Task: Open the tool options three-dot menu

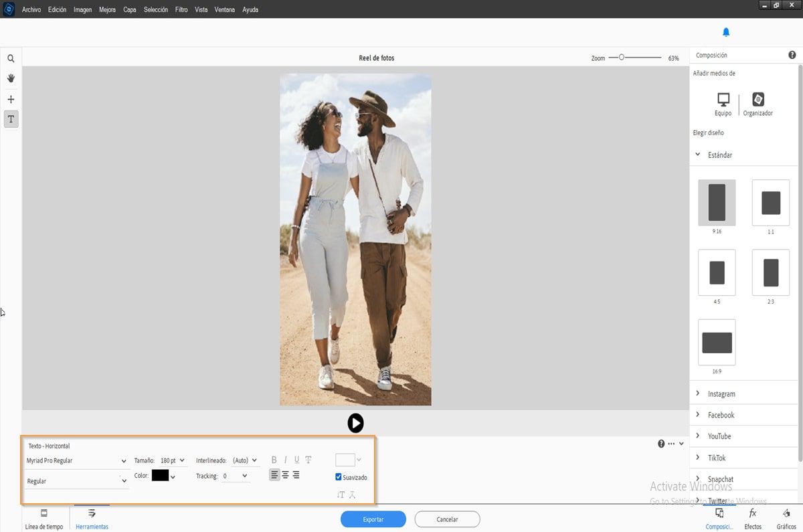Action: pos(671,444)
